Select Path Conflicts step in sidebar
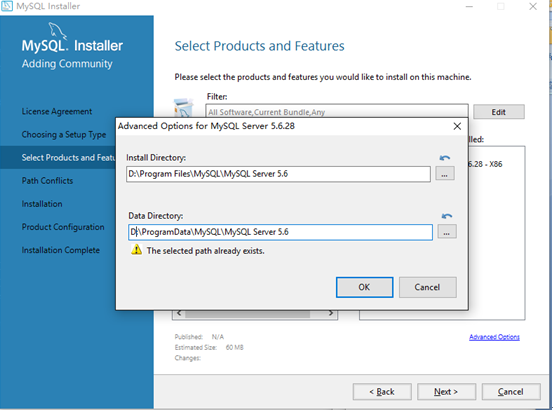The height and width of the screenshot is (410, 553). (x=47, y=181)
